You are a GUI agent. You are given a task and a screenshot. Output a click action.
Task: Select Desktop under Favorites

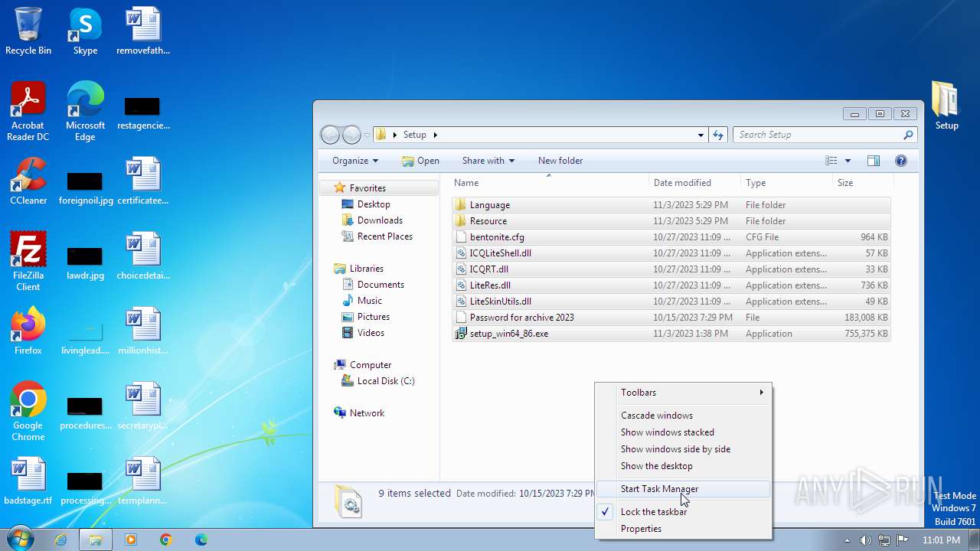click(374, 204)
